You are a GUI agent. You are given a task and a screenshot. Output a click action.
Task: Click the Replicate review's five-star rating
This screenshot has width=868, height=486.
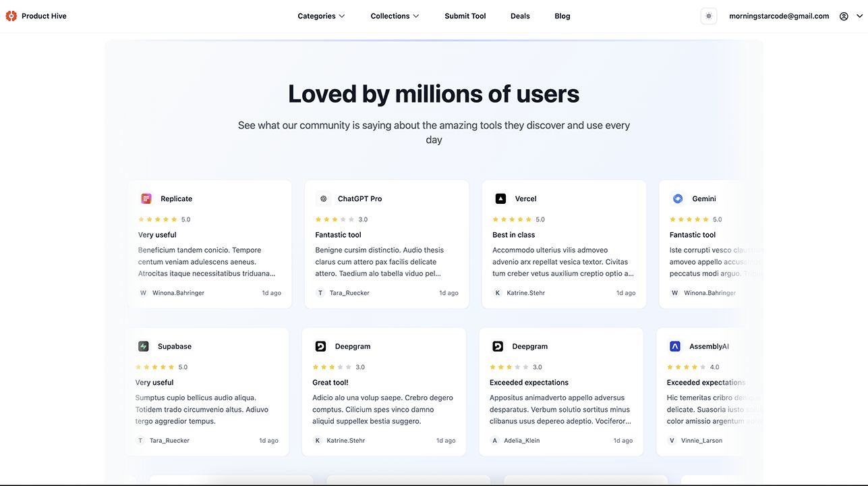click(x=158, y=219)
